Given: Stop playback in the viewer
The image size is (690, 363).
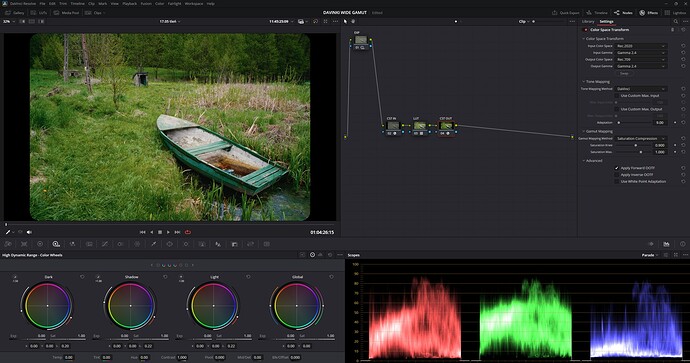Looking at the screenshot, I should (x=160, y=232).
